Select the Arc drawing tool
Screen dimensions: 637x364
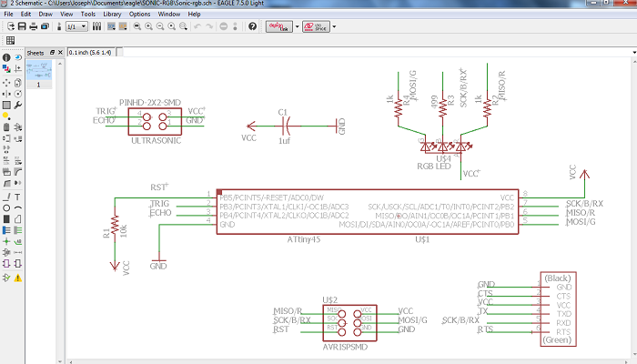(x=18, y=208)
